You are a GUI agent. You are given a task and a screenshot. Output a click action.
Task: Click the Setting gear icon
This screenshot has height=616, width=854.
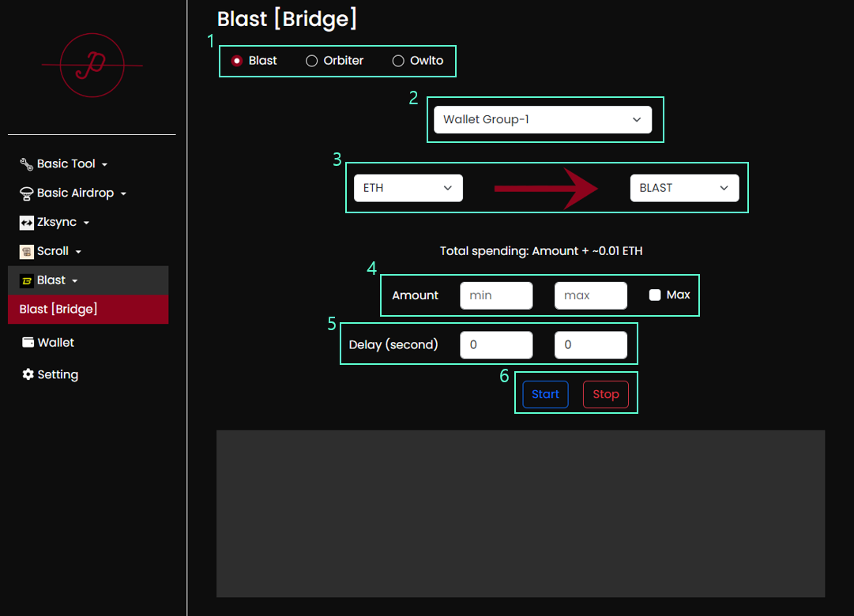tap(28, 374)
